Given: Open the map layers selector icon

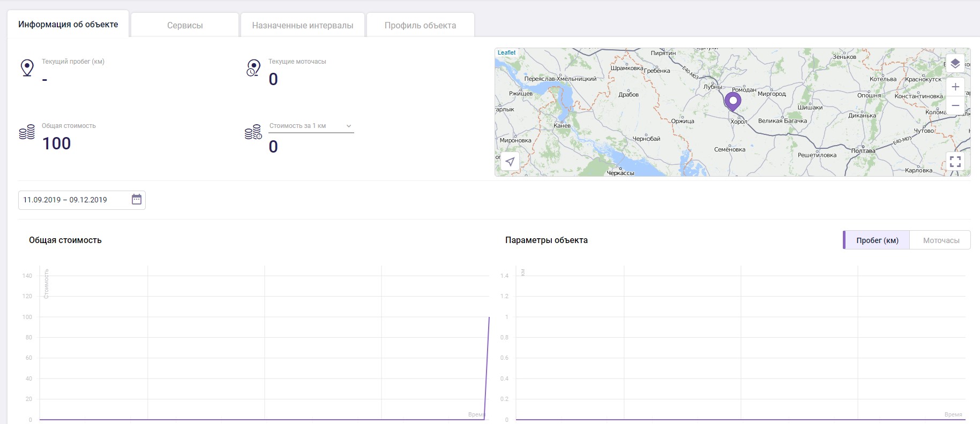Looking at the screenshot, I should click(955, 64).
